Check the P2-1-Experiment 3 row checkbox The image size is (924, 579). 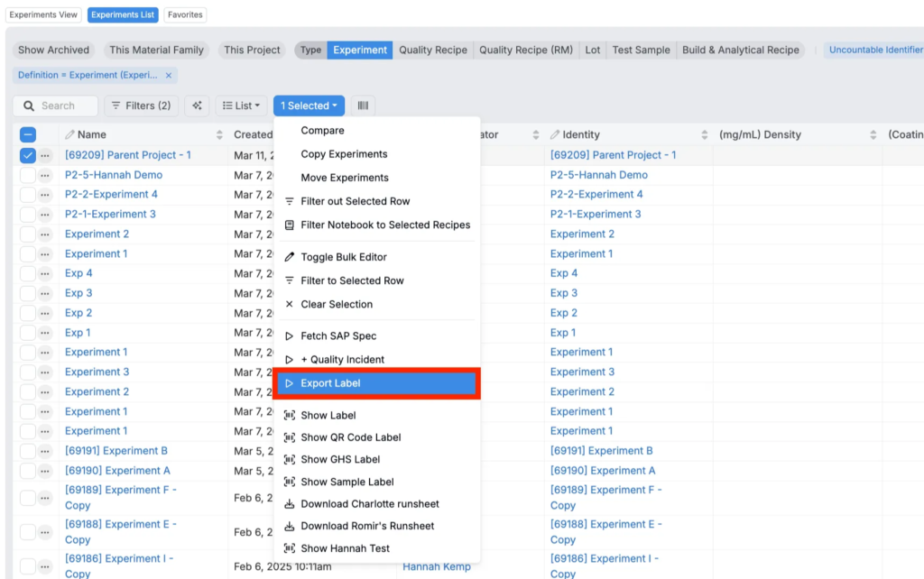click(28, 215)
